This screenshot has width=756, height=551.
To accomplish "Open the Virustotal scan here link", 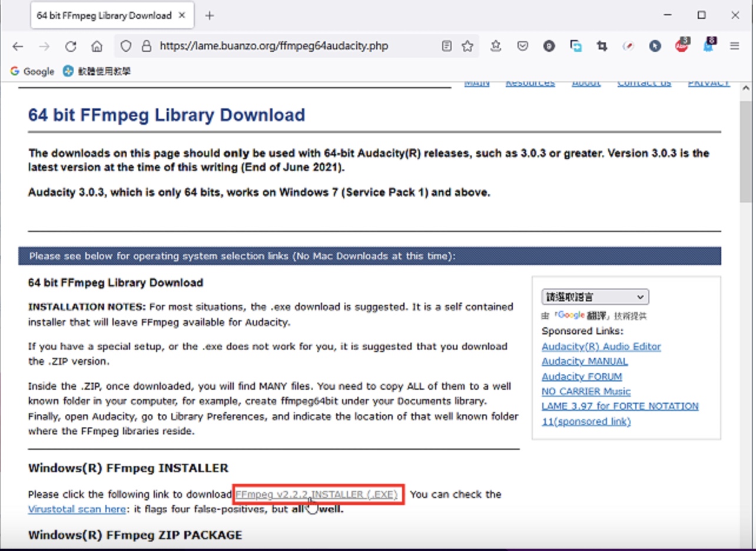I will point(77,509).
